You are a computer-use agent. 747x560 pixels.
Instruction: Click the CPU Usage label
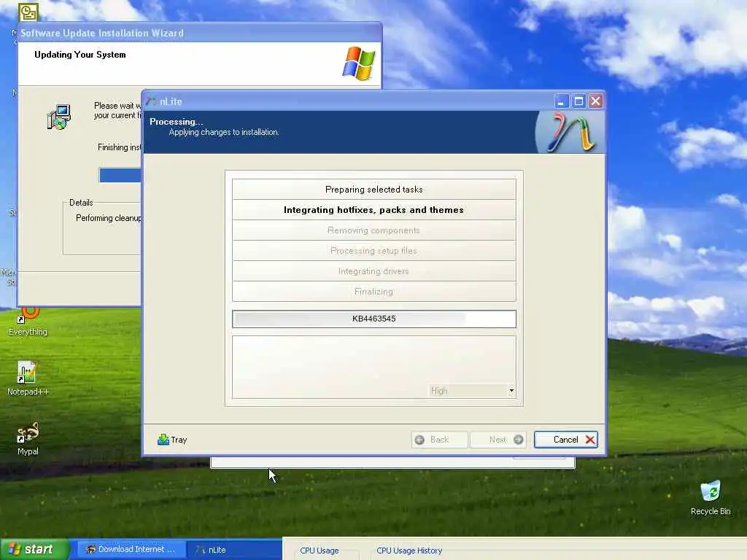[320, 551]
